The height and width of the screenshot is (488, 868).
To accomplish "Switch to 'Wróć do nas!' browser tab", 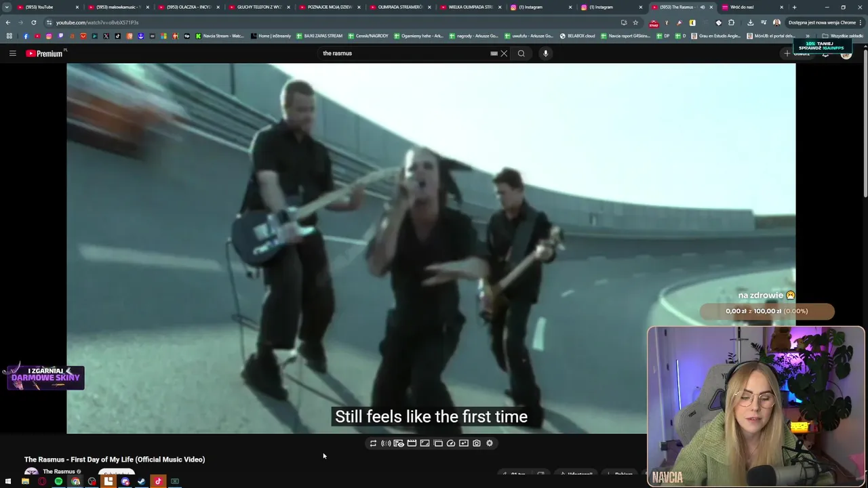I will [751, 7].
